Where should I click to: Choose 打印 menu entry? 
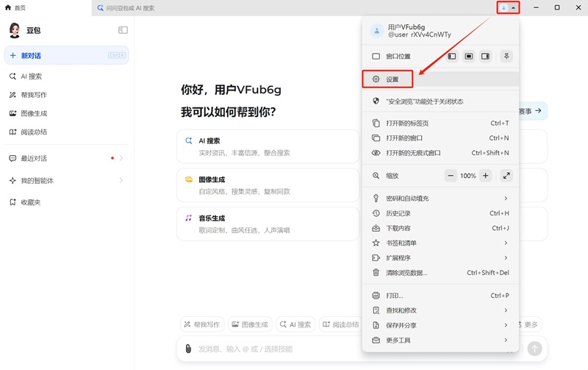[x=440, y=296]
